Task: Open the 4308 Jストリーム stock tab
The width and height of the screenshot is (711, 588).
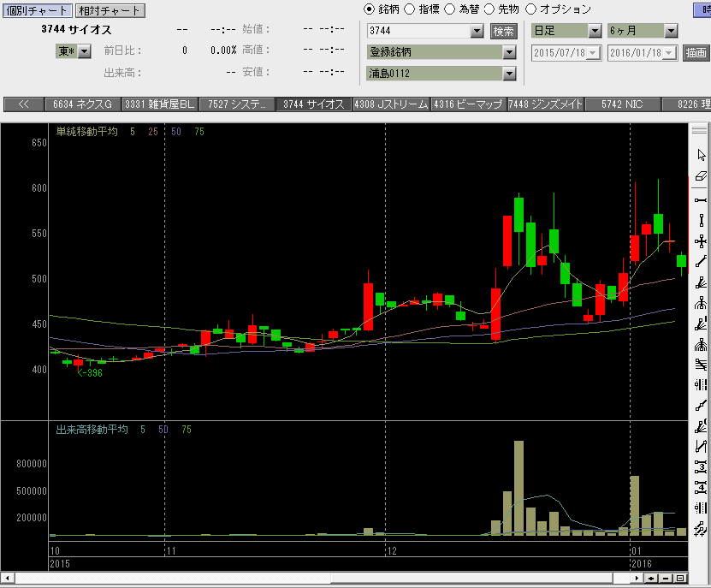Action: point(391,104)
